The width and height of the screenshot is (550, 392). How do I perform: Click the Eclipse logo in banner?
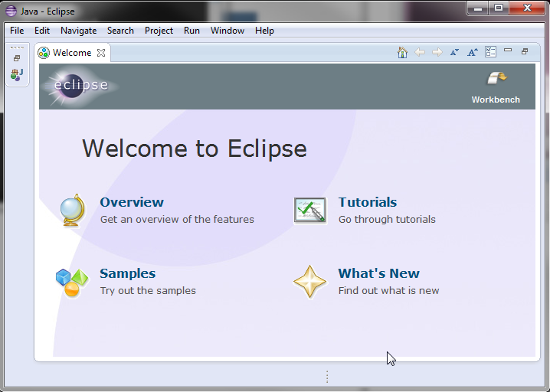(80, 85)
